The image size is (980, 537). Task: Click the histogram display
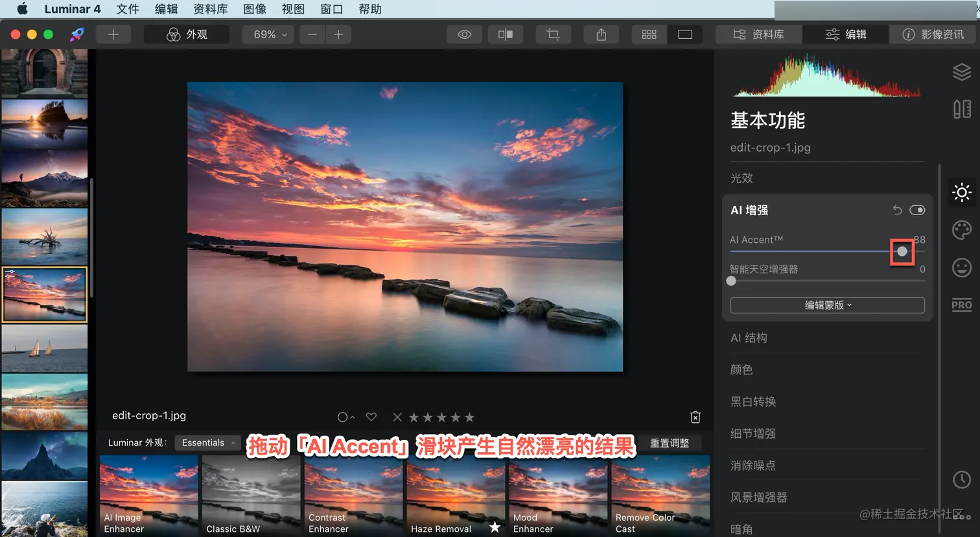tap(826, 74)
